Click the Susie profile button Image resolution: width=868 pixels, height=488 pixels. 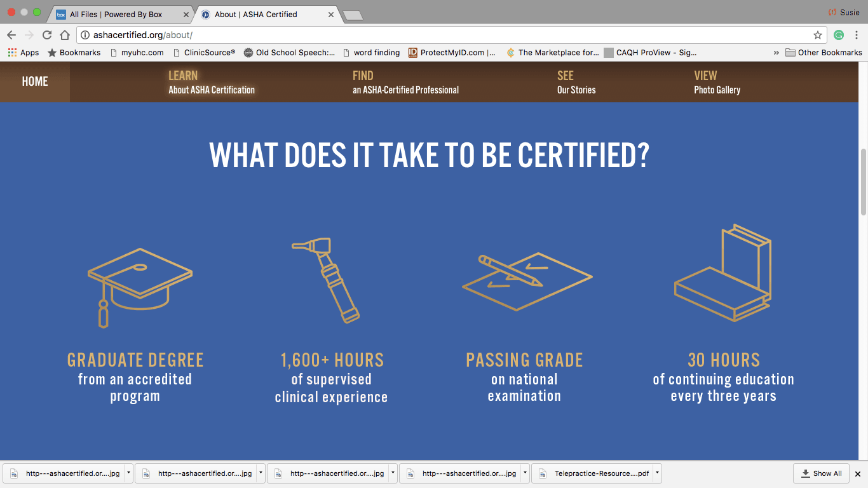tap(844, 12)
